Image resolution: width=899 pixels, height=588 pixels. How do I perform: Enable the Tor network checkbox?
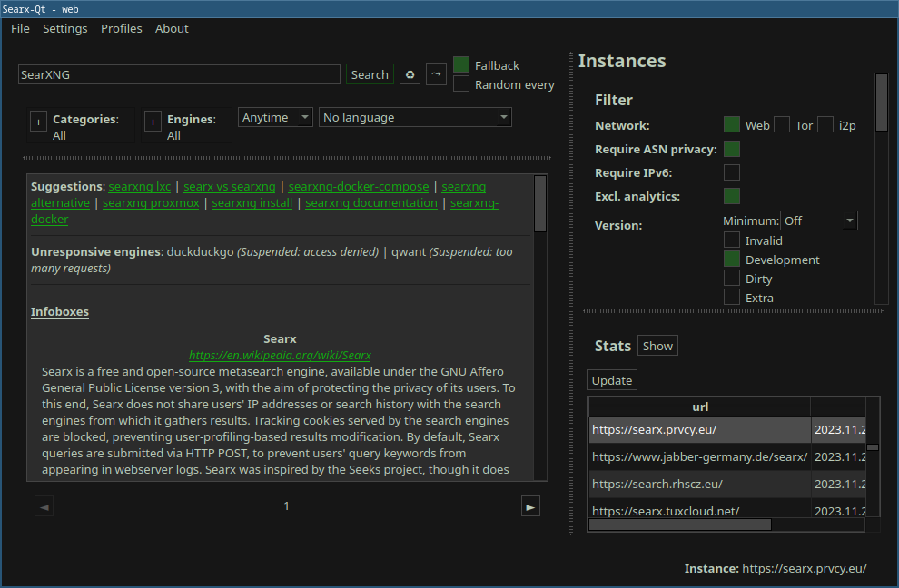tap(782, 125)
